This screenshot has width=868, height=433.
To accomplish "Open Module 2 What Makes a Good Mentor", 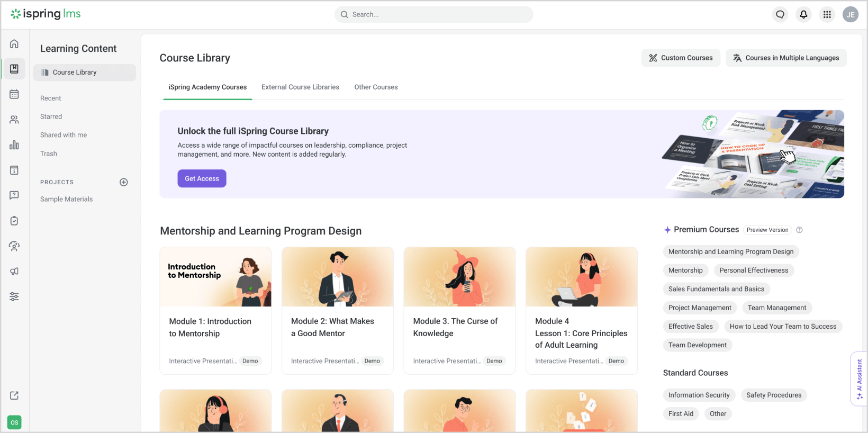I will (x=337, y=311).
